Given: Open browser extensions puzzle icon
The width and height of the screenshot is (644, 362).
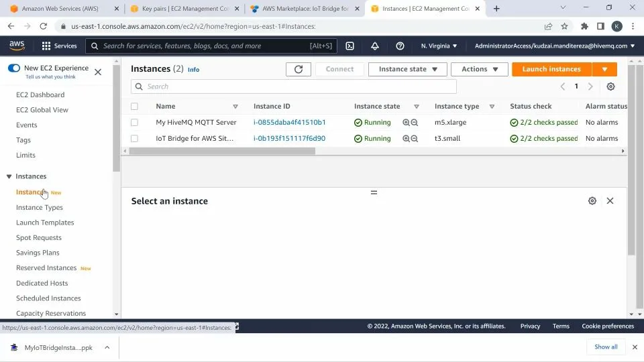Looking at the screenshot, I should [x=584, y=26].
